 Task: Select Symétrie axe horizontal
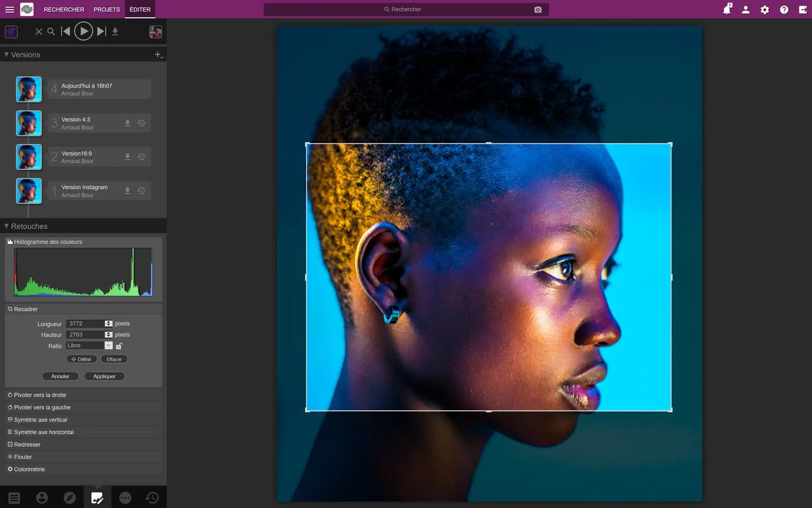(83, 432)
